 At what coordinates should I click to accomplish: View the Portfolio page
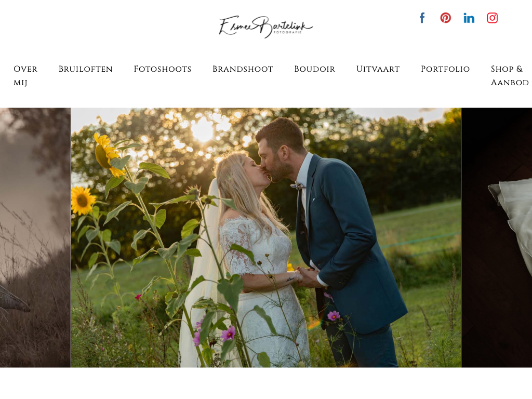pos(445,69)
